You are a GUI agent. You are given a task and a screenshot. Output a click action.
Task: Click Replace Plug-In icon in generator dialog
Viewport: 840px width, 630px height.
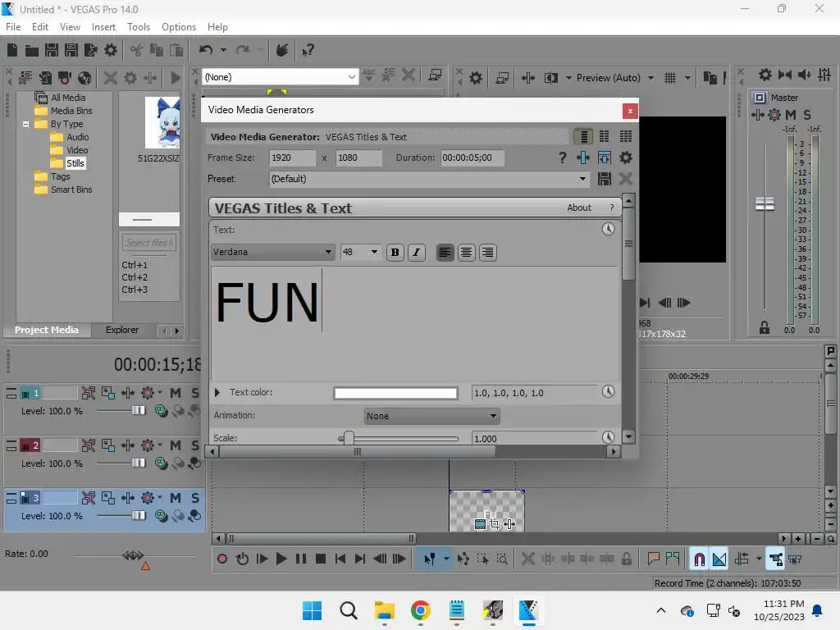(x=583, y=157)
